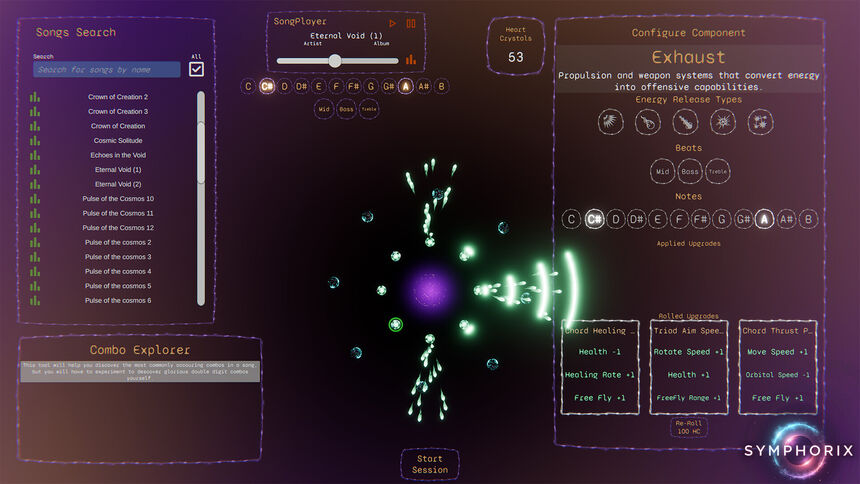
Task: Click the Start Session button
Action: click(x=430, y=464)
